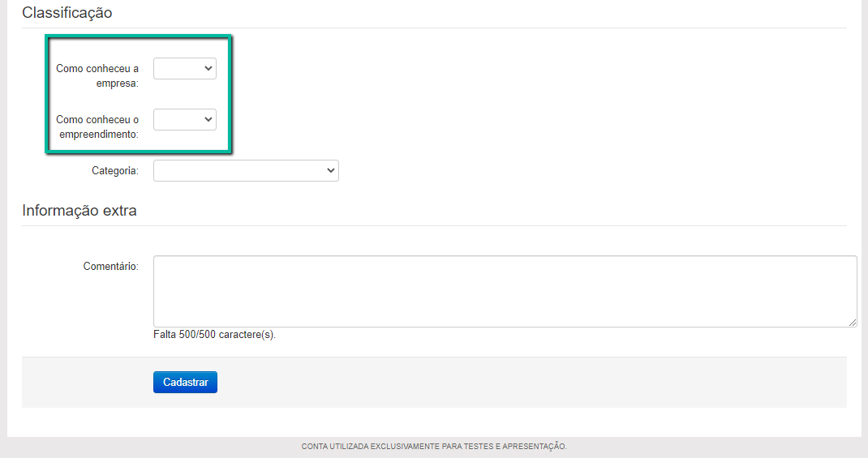
Task: Click the 'Como conheceu o empreendimento:' label
Action: pyautogui.click(x=97, y=126)
